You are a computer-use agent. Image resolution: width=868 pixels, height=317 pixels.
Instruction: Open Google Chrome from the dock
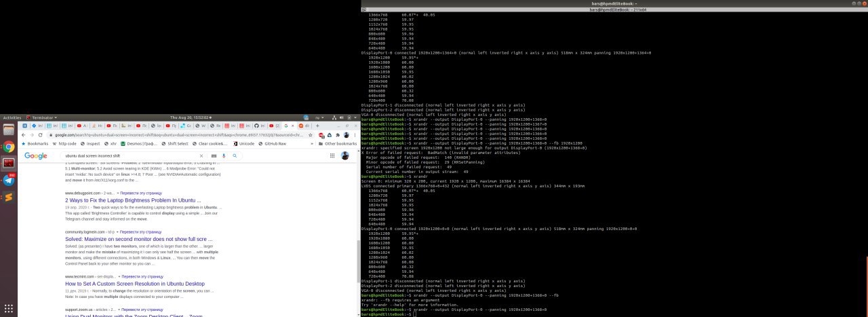pyautogui.click(x=9, y=147)
